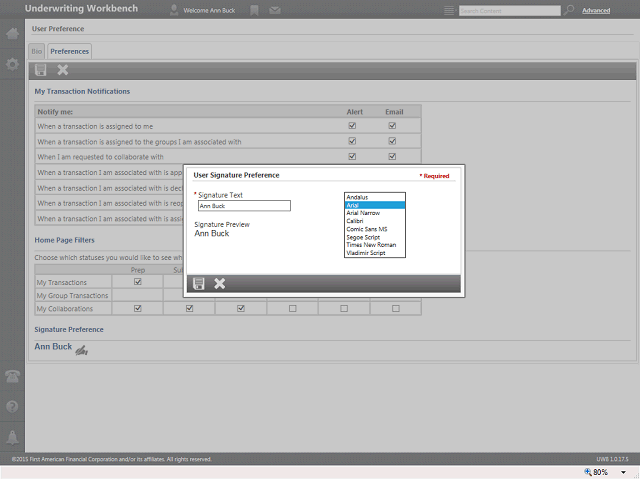
Task: Click the Underwriting Workbench title
Action: coord(81,9)
